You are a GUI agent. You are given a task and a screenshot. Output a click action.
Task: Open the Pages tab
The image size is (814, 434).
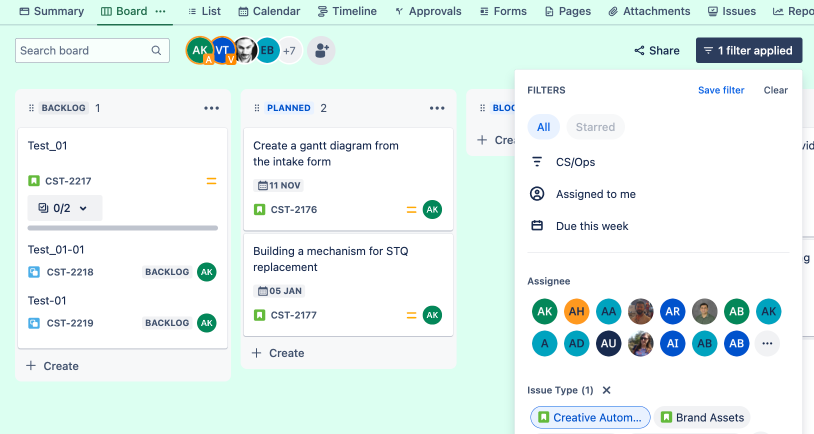click(x=567, y=11)
